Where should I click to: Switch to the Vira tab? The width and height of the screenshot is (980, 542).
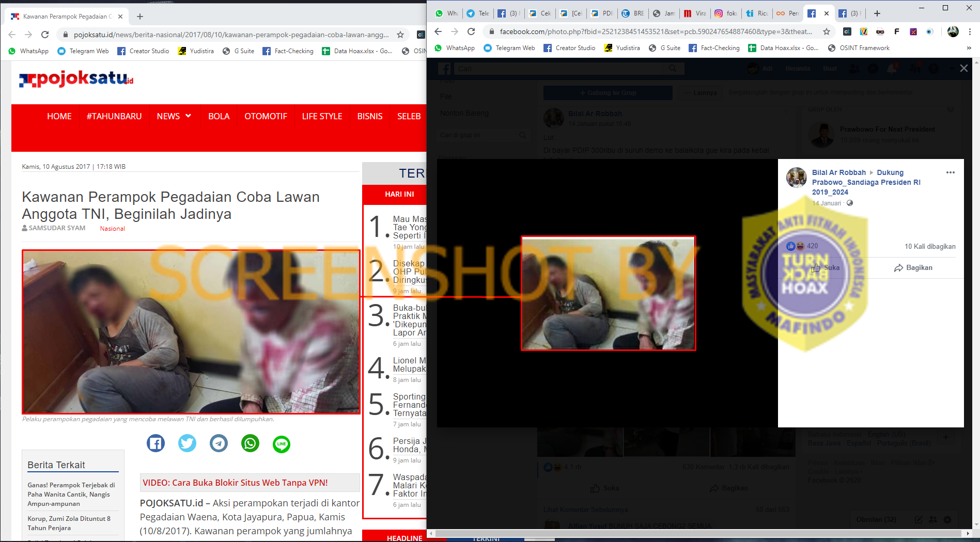[695, 13]
